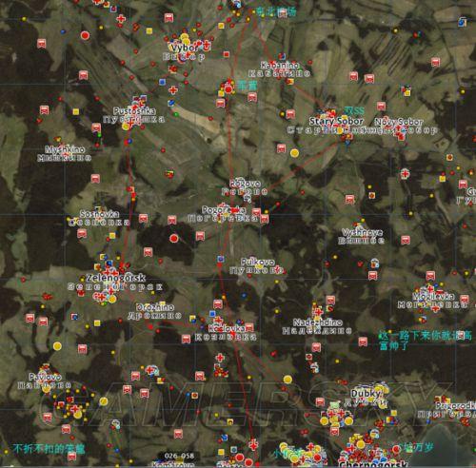
Task: Click the blue icon in the top-right corner
Action: point(463,22)
